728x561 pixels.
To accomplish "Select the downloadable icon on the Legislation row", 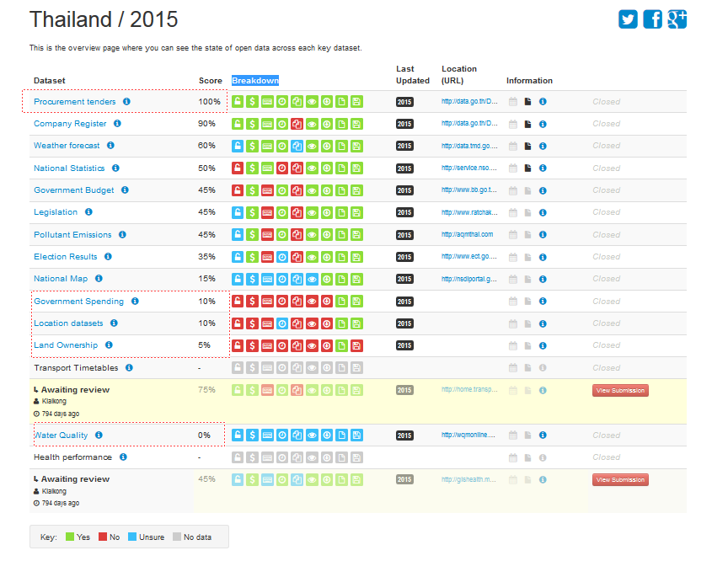I will [326, 212].
